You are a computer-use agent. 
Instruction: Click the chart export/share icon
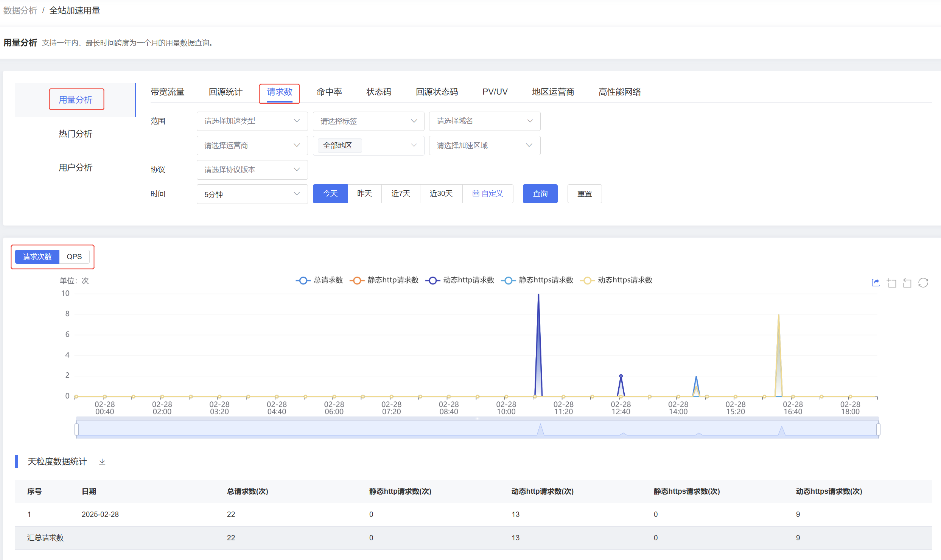click(x=876, y=283)
